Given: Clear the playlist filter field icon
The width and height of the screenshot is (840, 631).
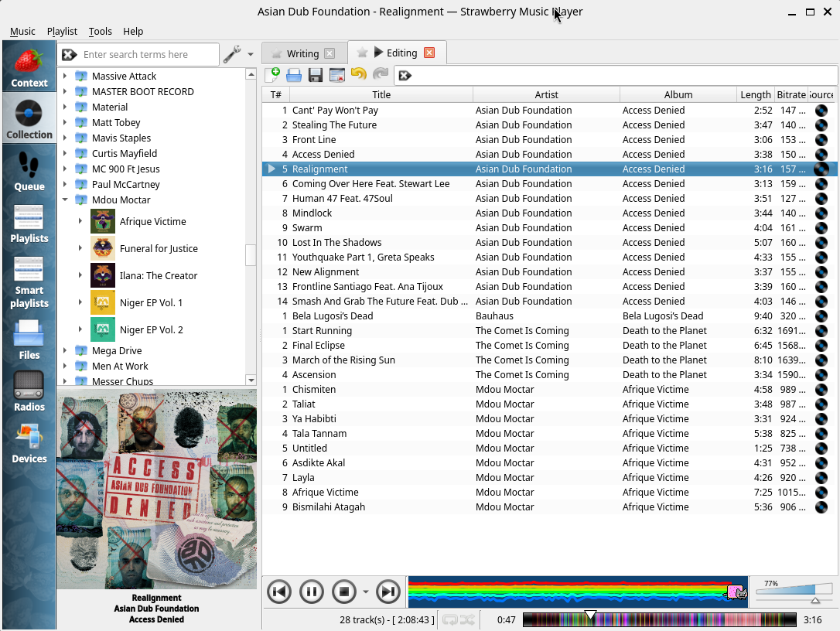Looking at the screenshot, I should [405, 76].
